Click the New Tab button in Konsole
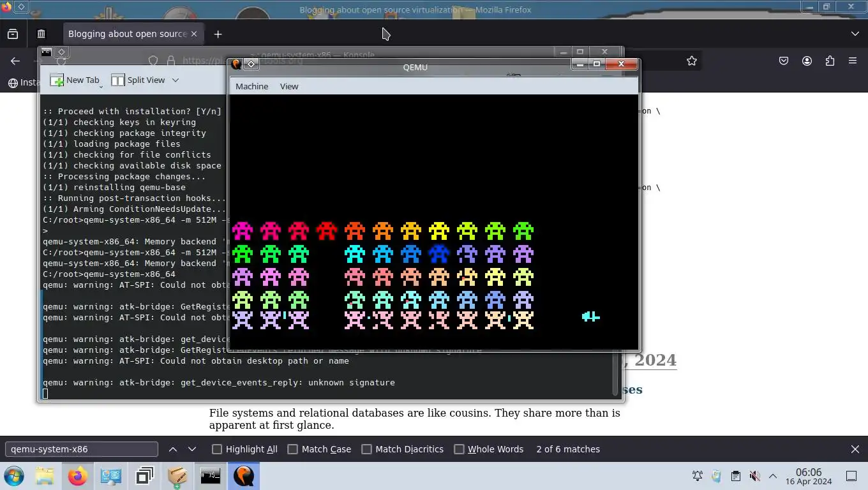The width and height of the screenshot is (868, 490). pos(75,80)
